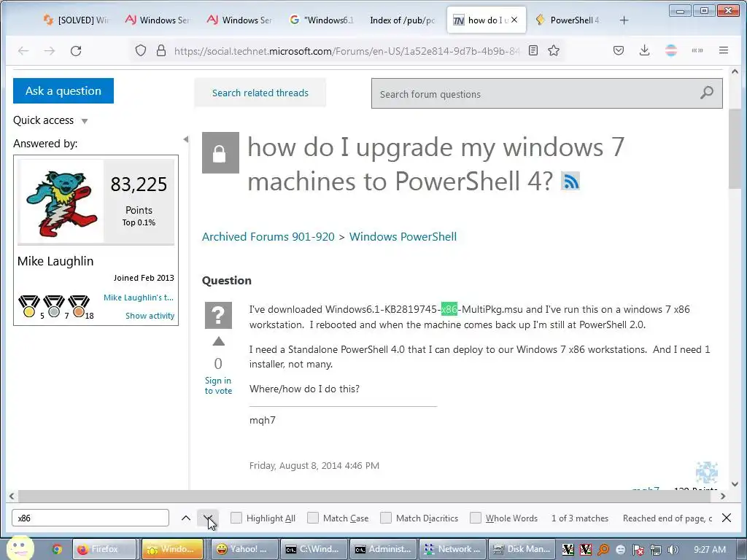Click Search related threads
747x560 pixels.
pyautogui.click(x=260, y=93)
